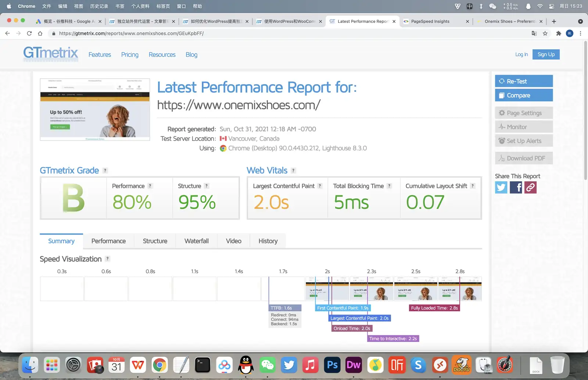Click the Compare button
Screen dimensions: 588x380
(524, 95)
